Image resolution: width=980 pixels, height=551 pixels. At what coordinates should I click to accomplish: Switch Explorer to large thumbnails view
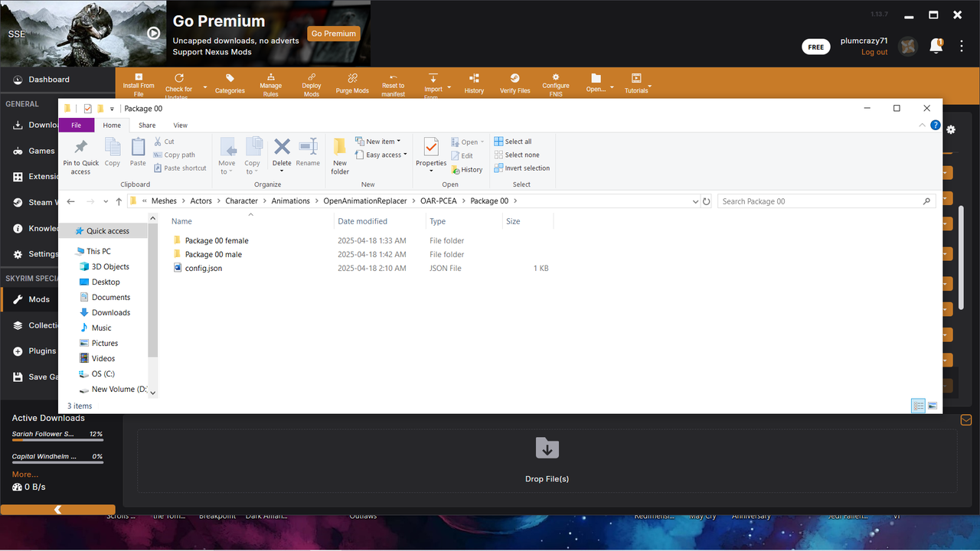pyautogui.click(x=933, y=406)
